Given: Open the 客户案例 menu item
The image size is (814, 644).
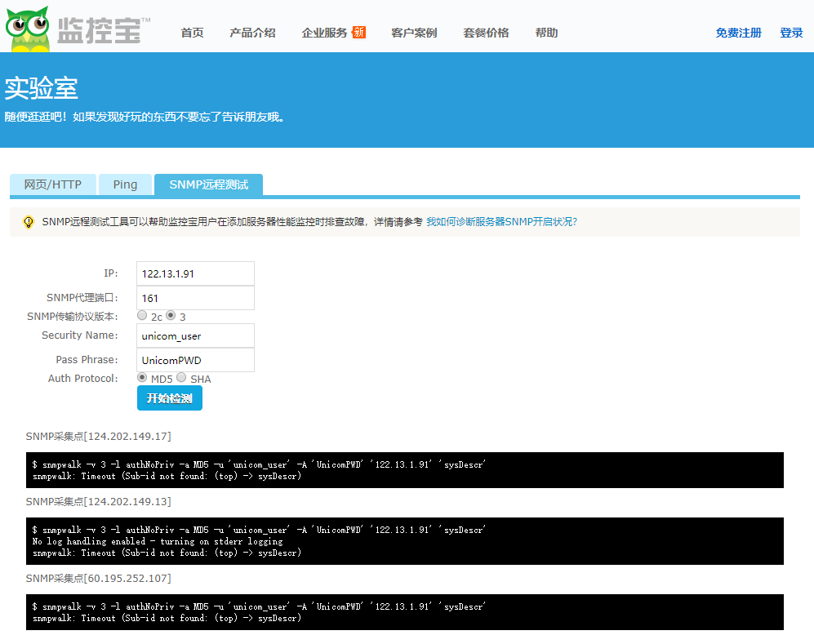Looking at the screenshot, I should pyautogui.click(x=414, y=33).
